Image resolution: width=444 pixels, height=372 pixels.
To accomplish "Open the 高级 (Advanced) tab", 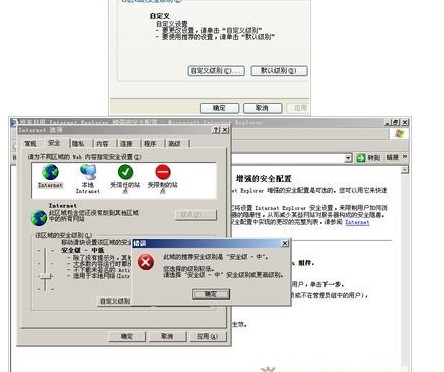I will (174, 144).
